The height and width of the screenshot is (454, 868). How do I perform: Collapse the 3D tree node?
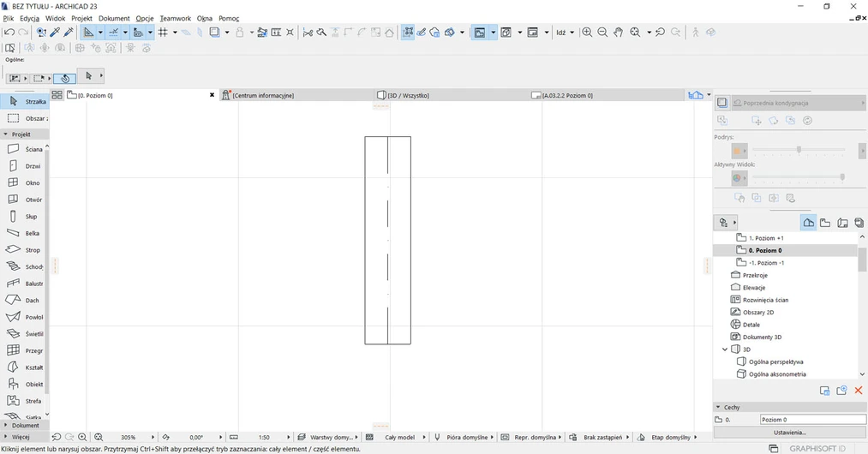725,349
